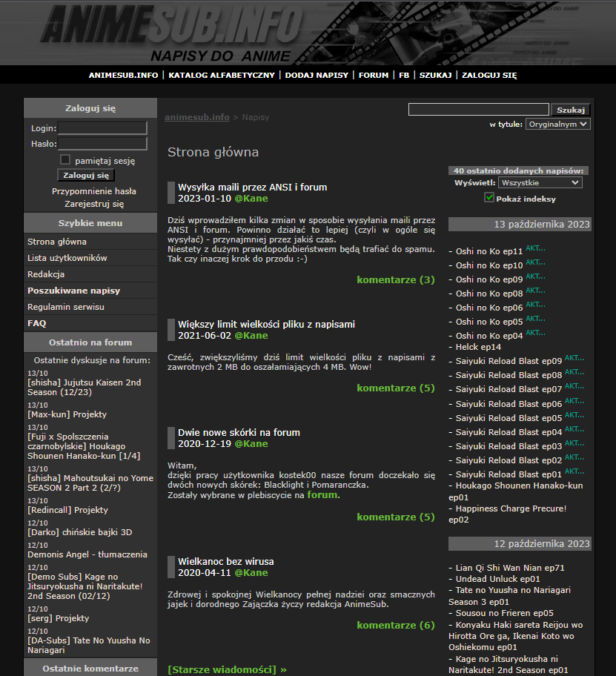Open 'Starsze wiadomości' older news link
Viewport: 616px width, 676px height.
[227, 669]
